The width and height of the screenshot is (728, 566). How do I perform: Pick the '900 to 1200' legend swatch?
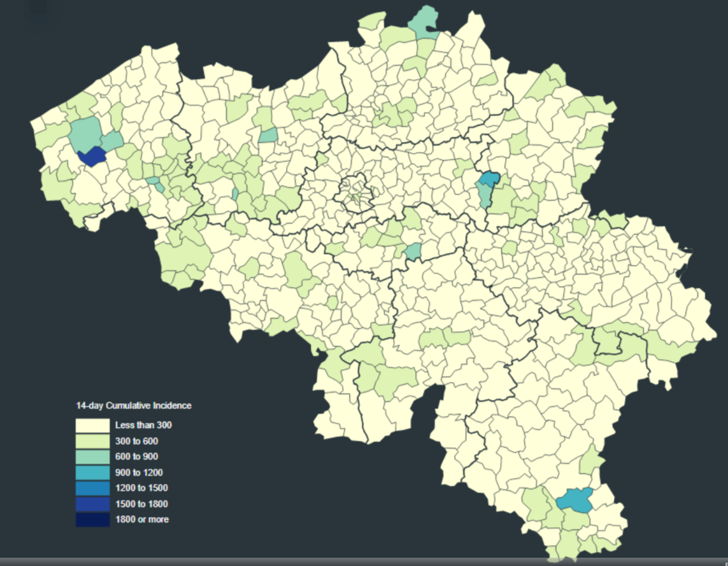(x=92, y=472)
